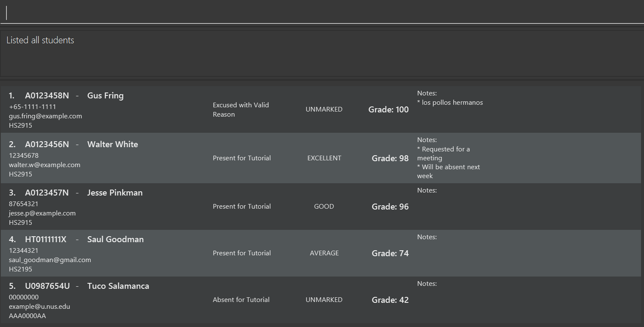Click the gus.fring@example.com email address
Viewport: 644px width, 327px height.
pyautogui.click(x=45, y=116)
